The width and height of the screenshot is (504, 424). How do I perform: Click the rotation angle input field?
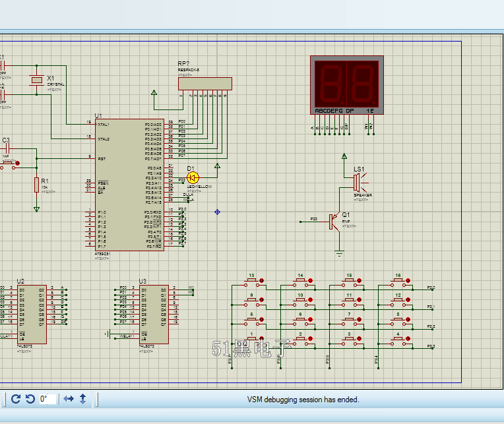[46, 399]
